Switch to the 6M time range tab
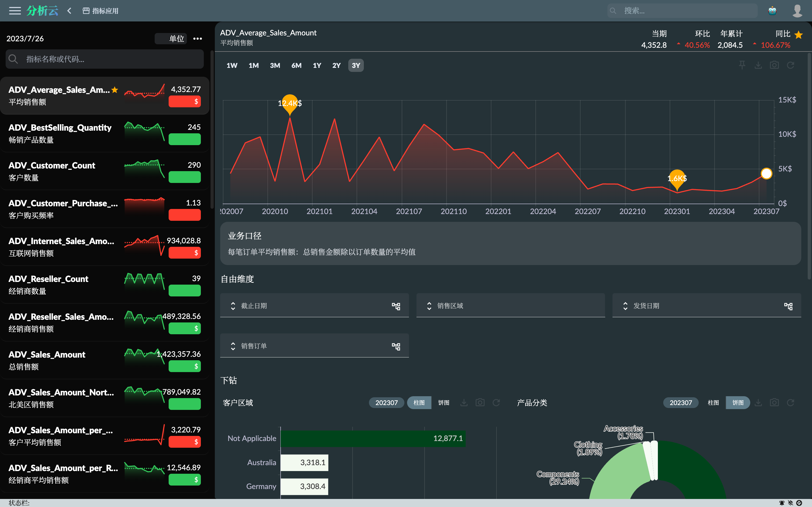Screen dimensions: 812x507 click(296, 65)
